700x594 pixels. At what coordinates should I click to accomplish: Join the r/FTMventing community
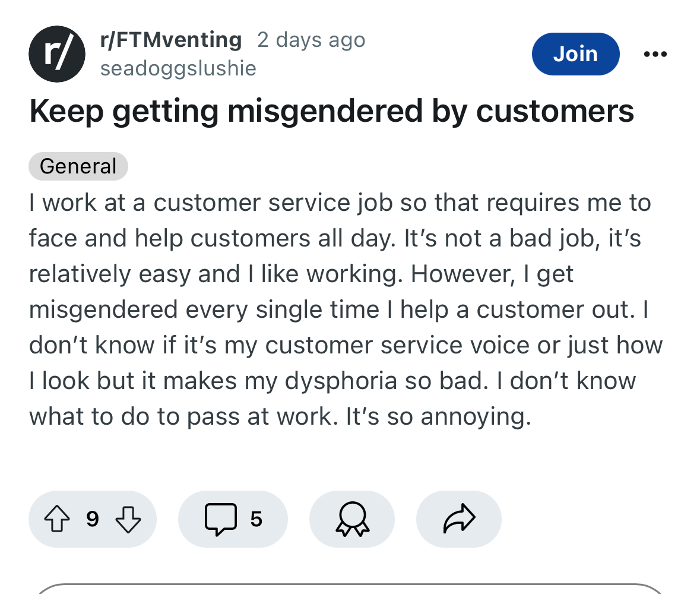pyautogui.click(x=575, y=54)
